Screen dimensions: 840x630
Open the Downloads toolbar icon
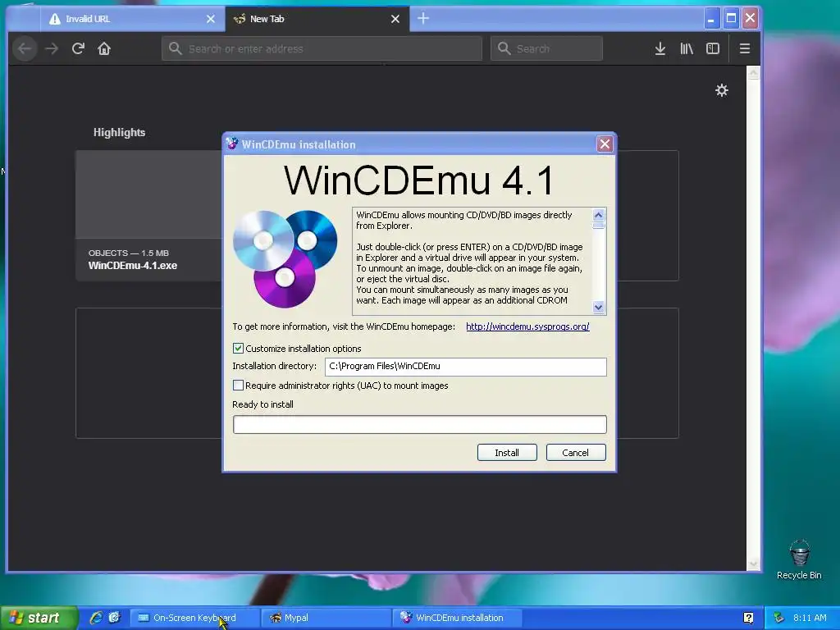[x=660, y=48]
